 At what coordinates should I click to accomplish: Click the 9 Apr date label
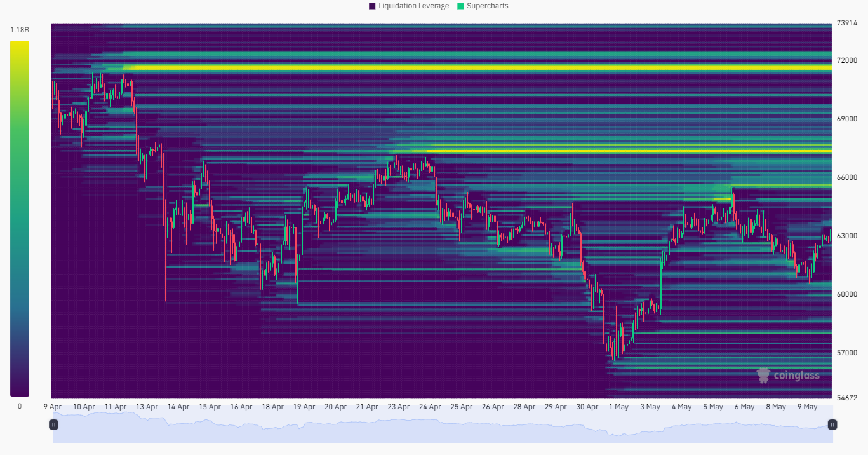click(53, 407)
